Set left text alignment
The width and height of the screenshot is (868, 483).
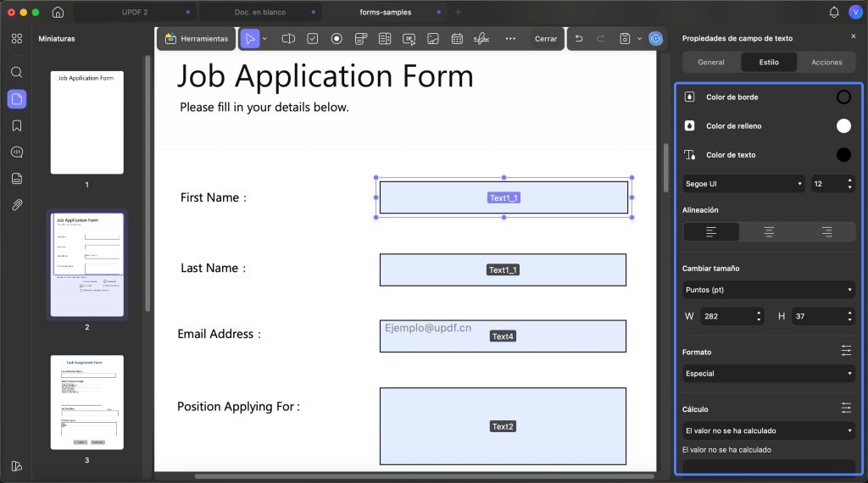coord(711,232)
